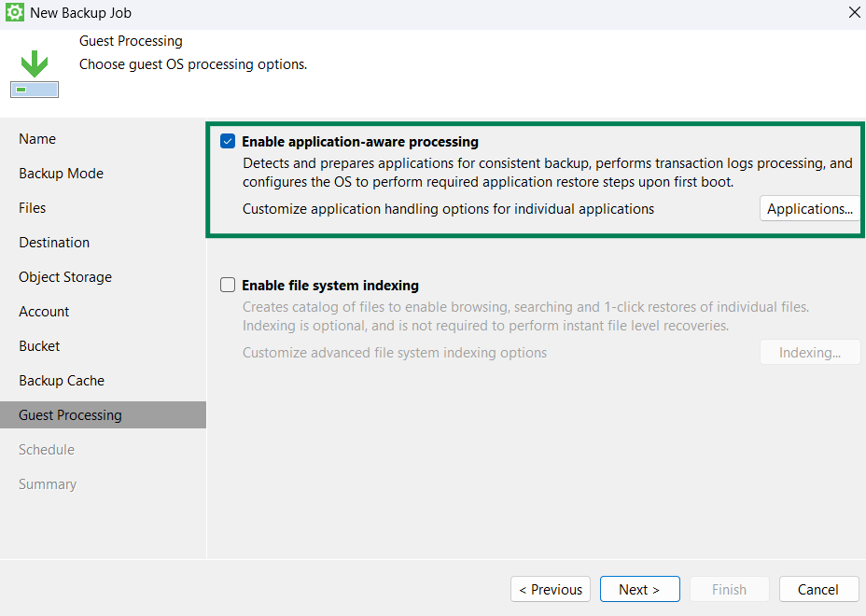Select the Guest Processing step

click(x=70, y=415)
